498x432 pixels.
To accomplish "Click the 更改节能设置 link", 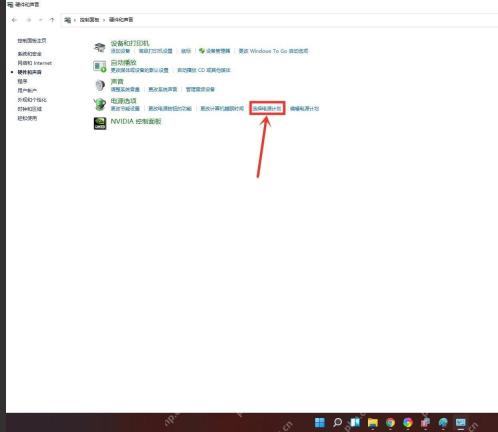I will point(125,109).
